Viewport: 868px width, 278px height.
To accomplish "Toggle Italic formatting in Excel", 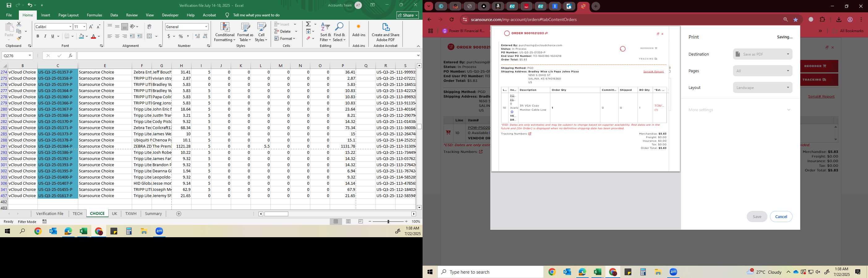I will [x=45, y=36].
